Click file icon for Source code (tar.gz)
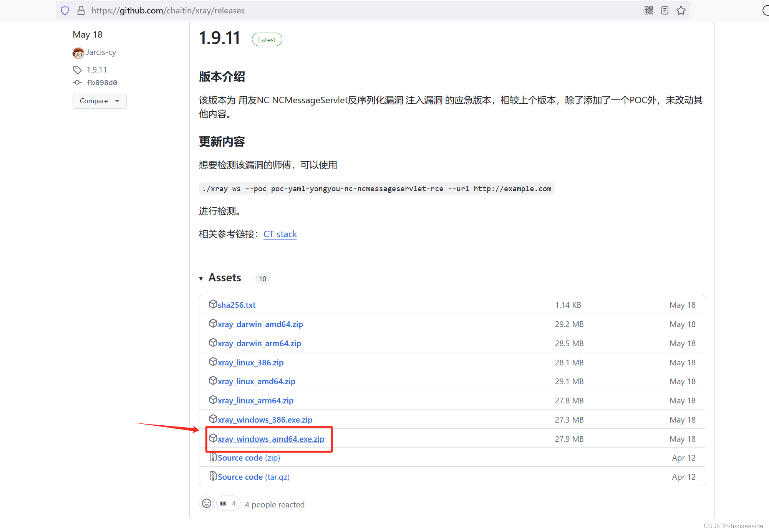This screenshot has height=532, width=769. [x=213, y=476]
